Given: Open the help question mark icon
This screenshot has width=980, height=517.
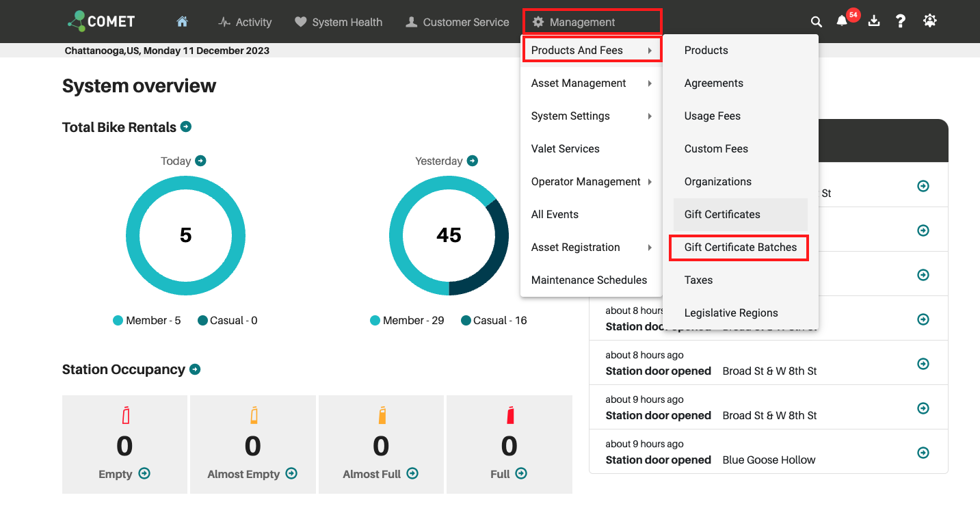Looking at the screenshot, I should pyautogui.click(x=901, y=21).
